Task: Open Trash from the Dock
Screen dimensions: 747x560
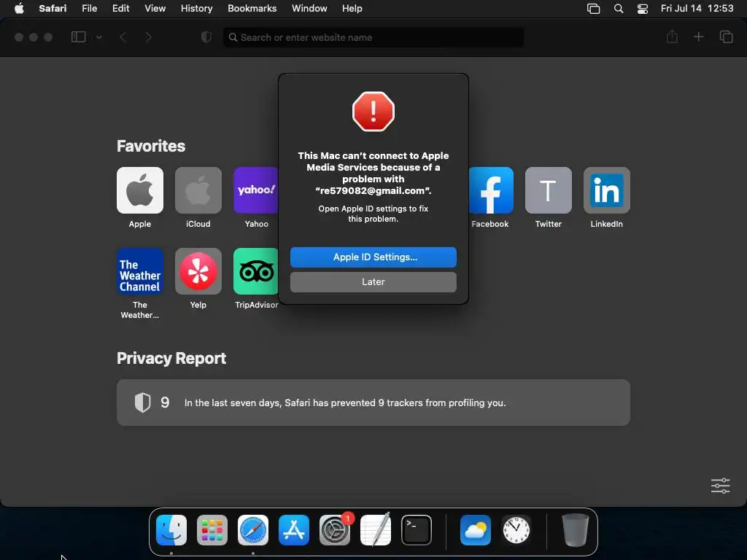Action: [575, 530]
